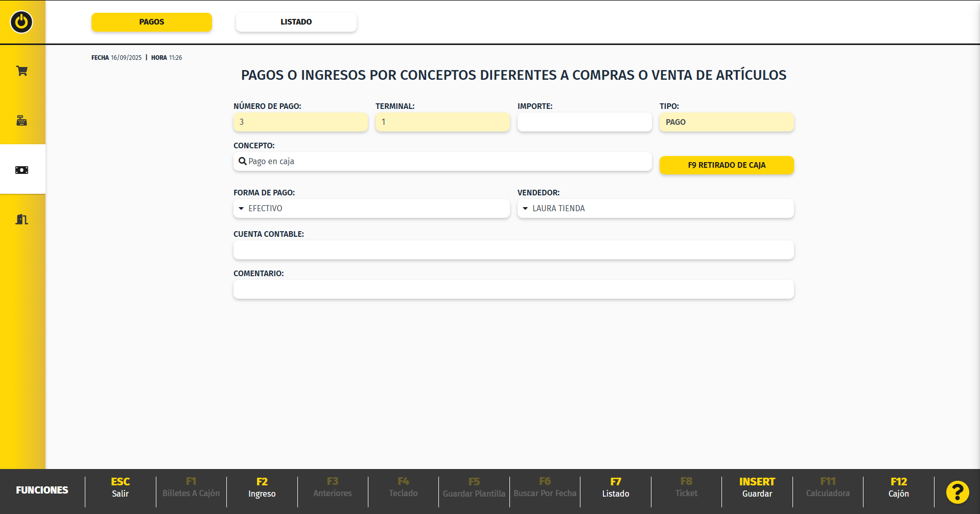Open F7 Listado from the function bar
The height and width of the screenshot is (514, 980).
[615, 487]
